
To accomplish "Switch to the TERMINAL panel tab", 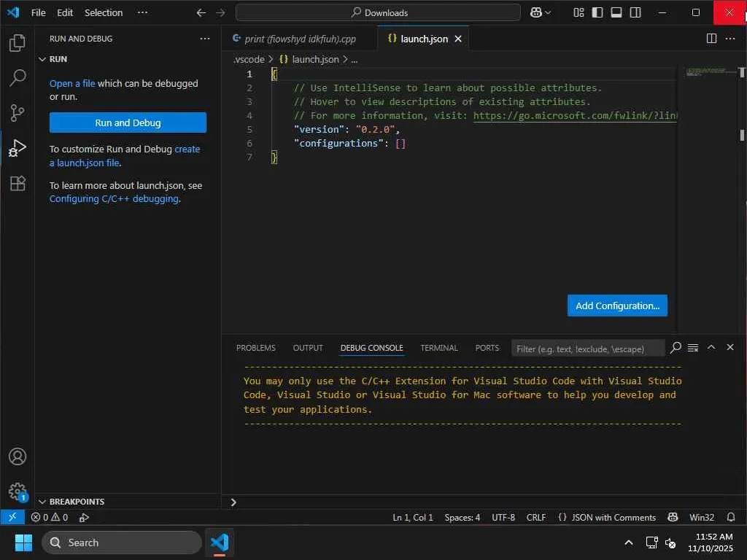I will (439, 348).
